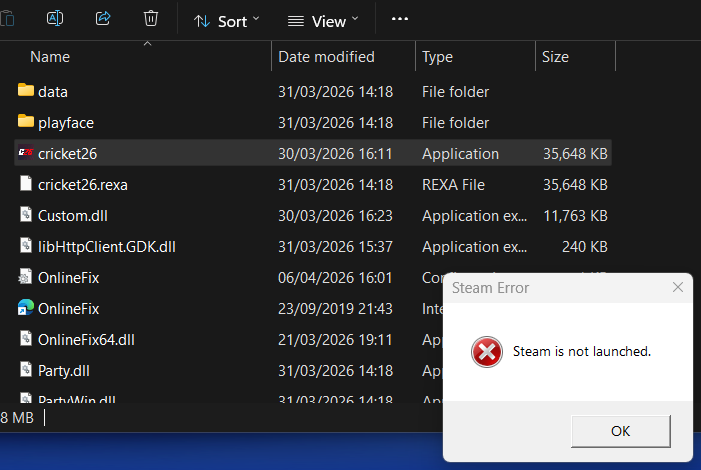Click the 30/03/2026 16:11 date cell

coord(335,154)
